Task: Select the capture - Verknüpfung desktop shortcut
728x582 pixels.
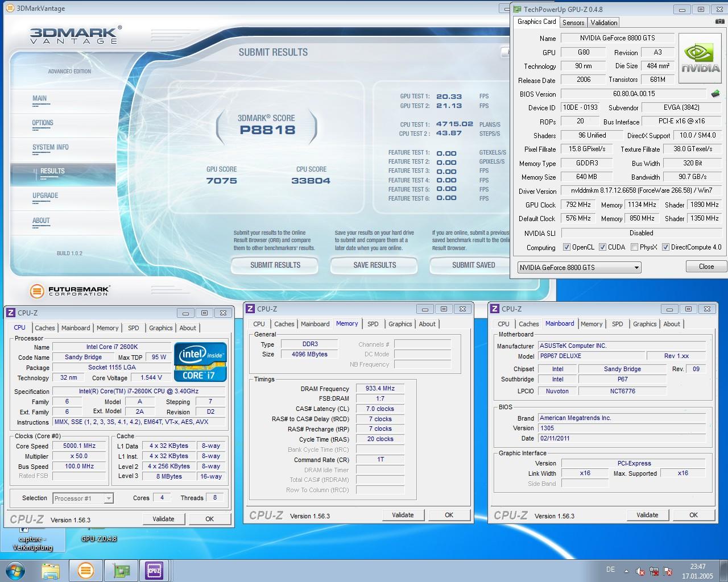Action: 32,540
